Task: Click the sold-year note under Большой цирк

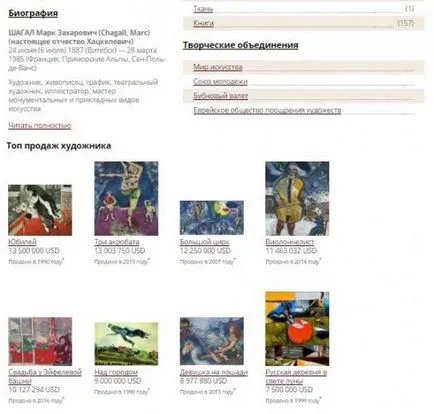Action: click(208, 262)
